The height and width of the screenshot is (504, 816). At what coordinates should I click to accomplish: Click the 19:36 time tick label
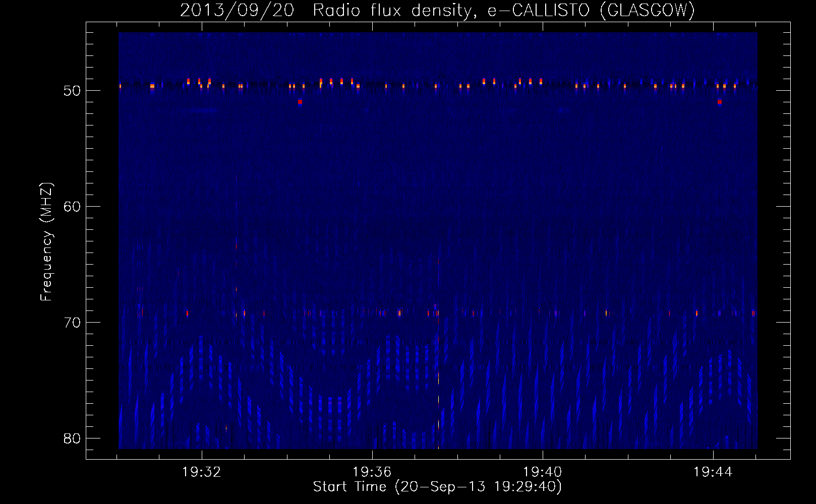[372, 472]
